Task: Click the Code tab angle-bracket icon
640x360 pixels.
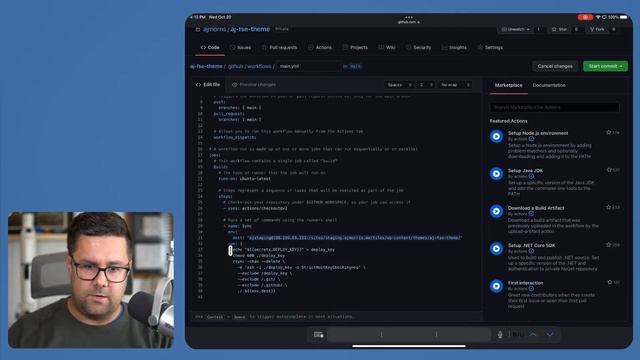Action: pyautogui.click(x=203, y=47)
